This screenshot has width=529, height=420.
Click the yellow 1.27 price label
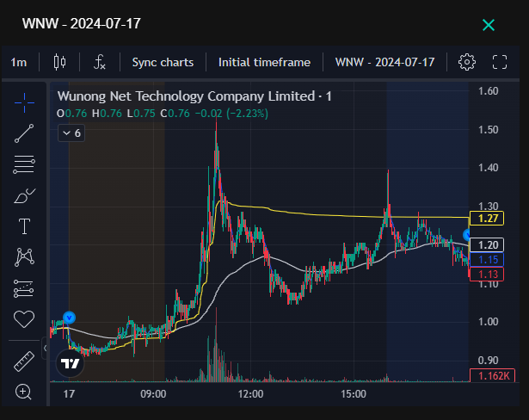487,218
